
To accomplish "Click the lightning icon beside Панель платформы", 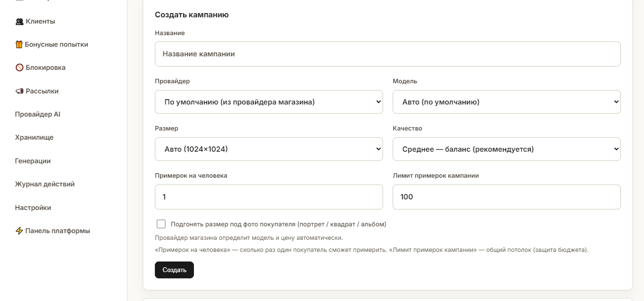I will (19, 231).
